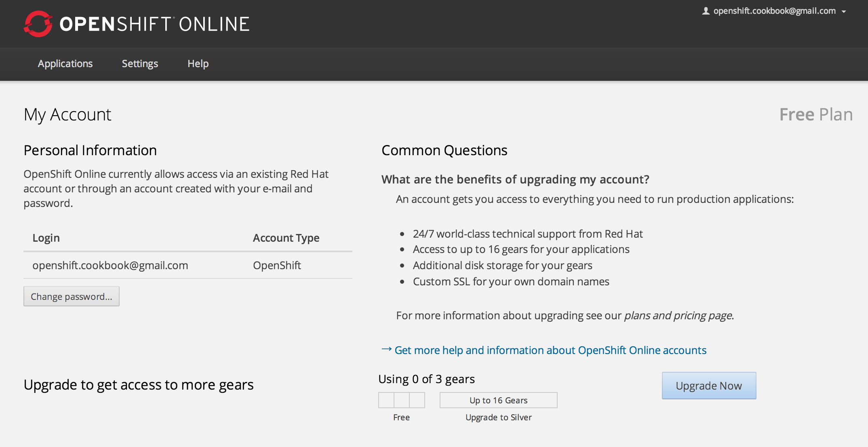Click the Upgrade to Silver label
The image size is (868, 447).
point(498,417)
